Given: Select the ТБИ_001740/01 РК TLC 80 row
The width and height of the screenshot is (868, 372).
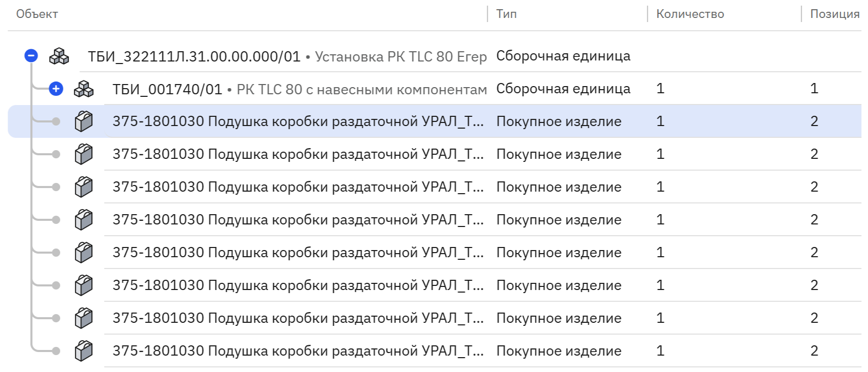Looking at the screenshot, I should (435, 89).
